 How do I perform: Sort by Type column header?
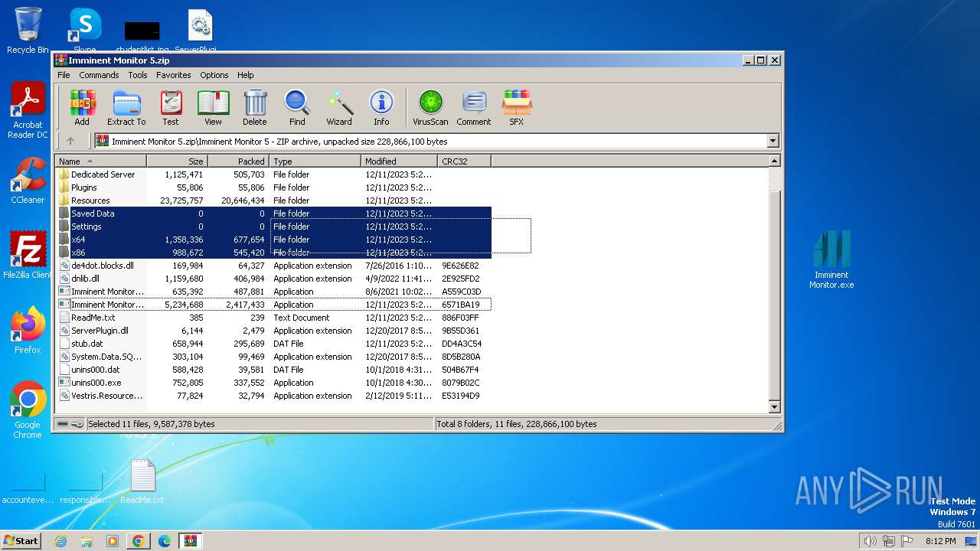tap(315, 161)
